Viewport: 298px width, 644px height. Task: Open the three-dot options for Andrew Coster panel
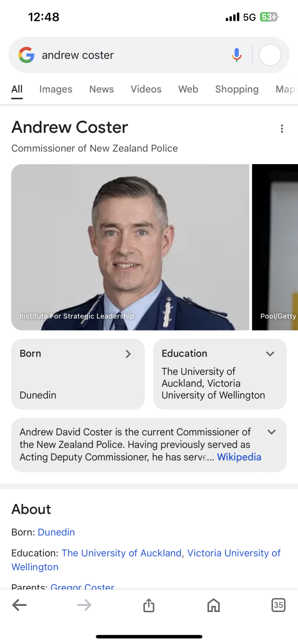click(x=282, y=128)
